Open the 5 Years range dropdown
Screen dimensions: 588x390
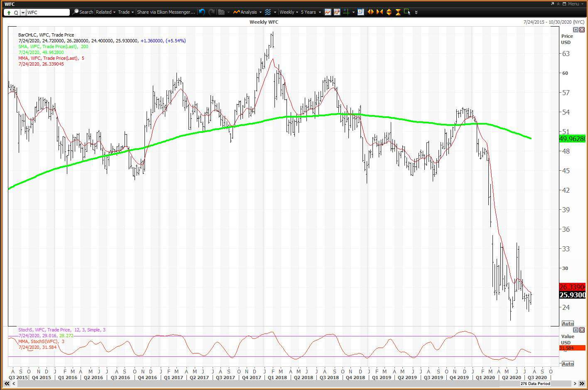pyautogui.click(x=311, y=12)
